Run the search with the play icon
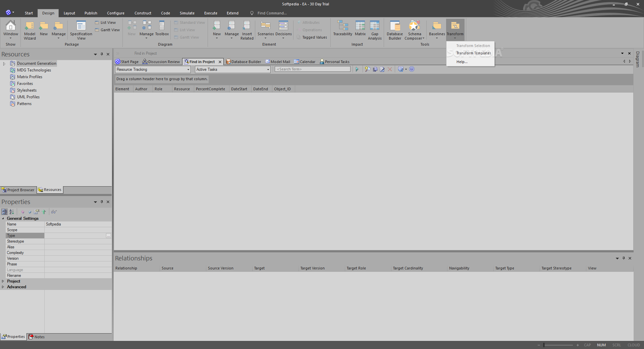Screen dimensions: 644x349 [357, 69]
